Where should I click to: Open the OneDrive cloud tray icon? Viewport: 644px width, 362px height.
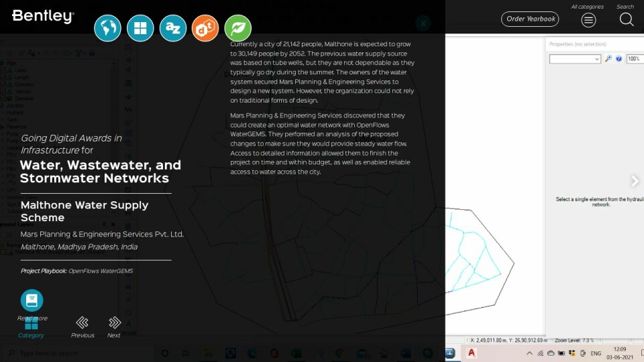coord(551,353)
